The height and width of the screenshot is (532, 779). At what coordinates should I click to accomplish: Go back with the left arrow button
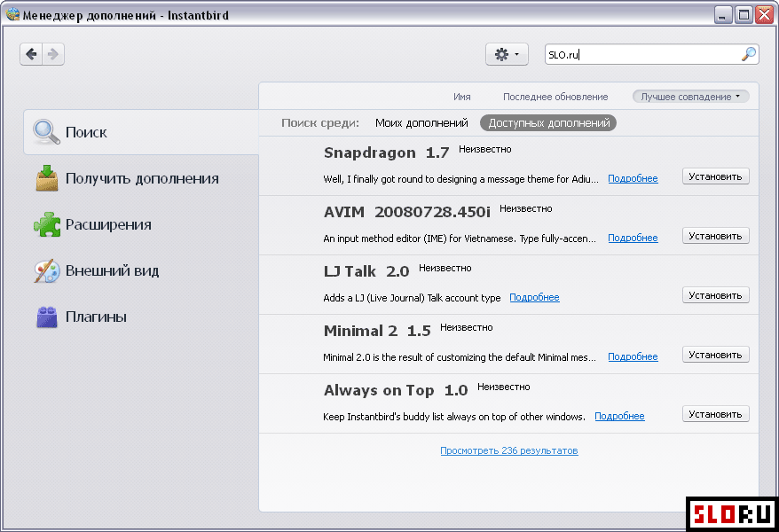pyautogui.click(x=31, y=53)
